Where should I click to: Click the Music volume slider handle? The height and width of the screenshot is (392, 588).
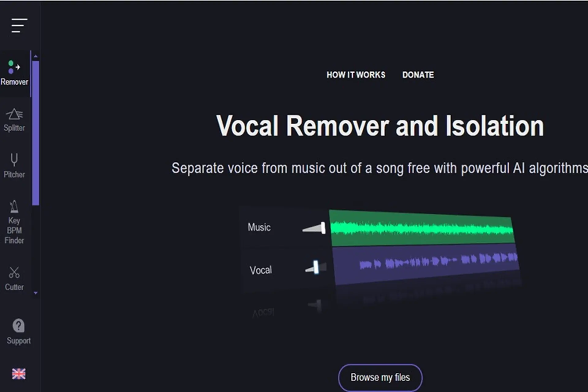click(x=323, y=228)
